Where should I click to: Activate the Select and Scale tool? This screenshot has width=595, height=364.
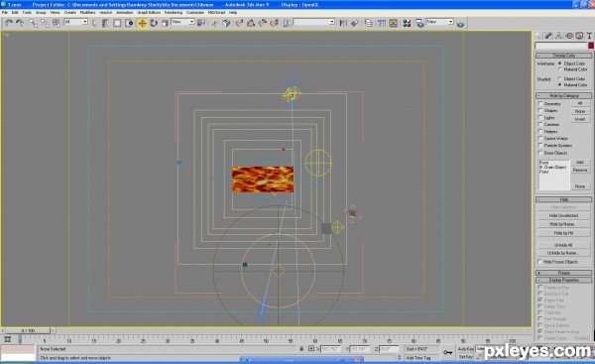[x=165, y=23]
